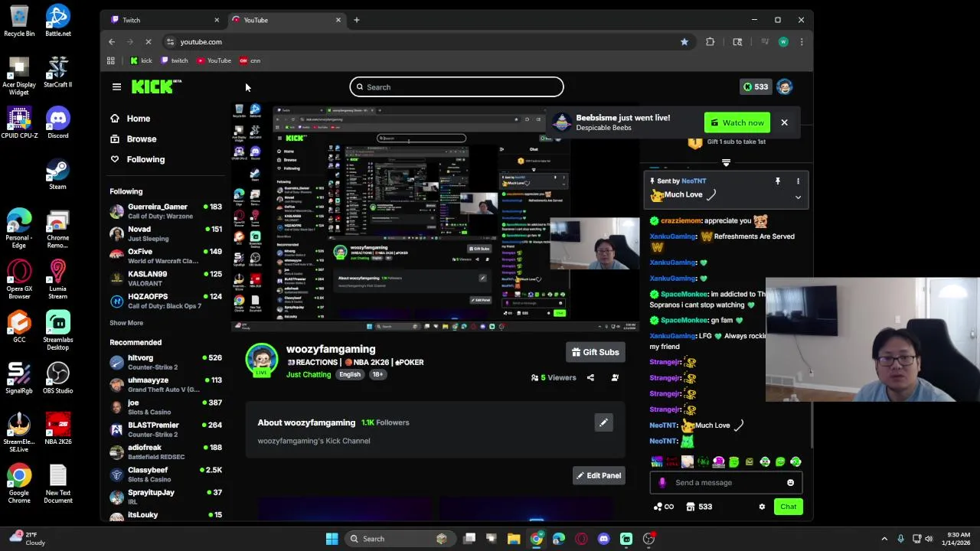
Task: Click the Send a message field
Action: point(725,483)
